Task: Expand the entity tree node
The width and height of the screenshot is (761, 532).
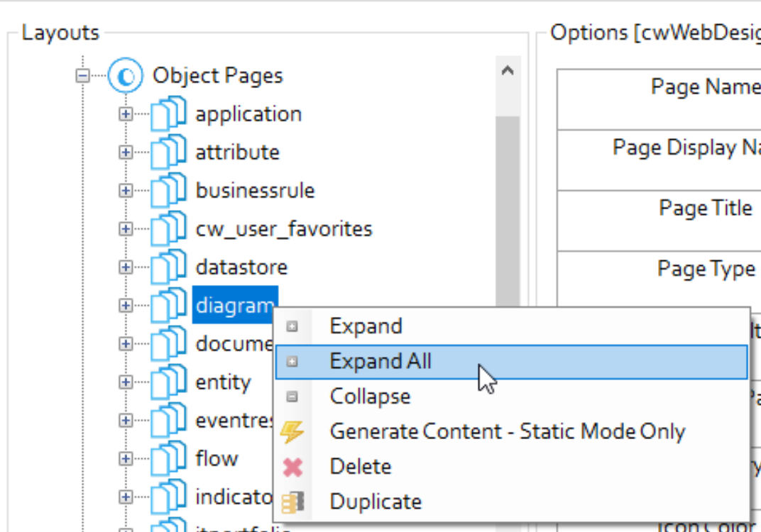Action: point(126,382)
